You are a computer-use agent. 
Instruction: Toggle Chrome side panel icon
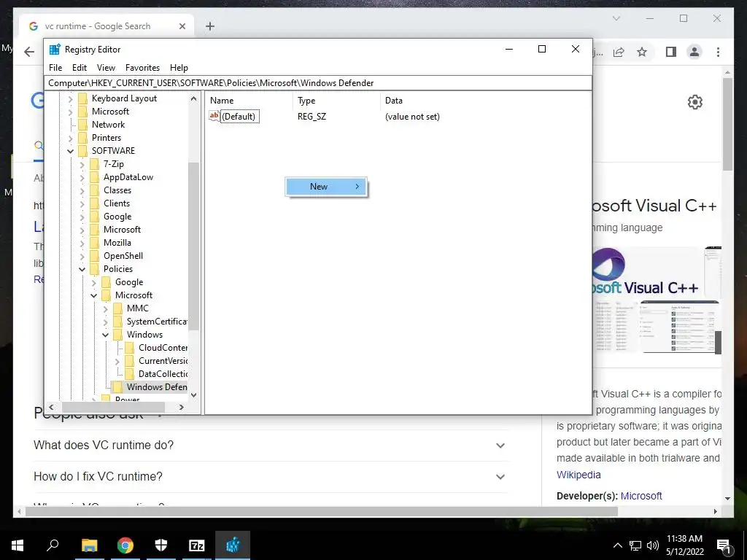coord(671,52)
